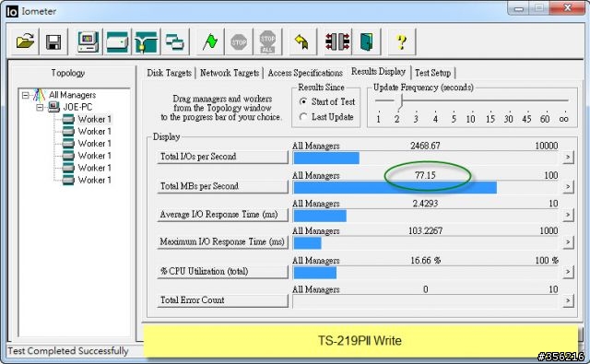Start new network worker icon
Viewport: 590px width, 364px height.
[146, 41]
